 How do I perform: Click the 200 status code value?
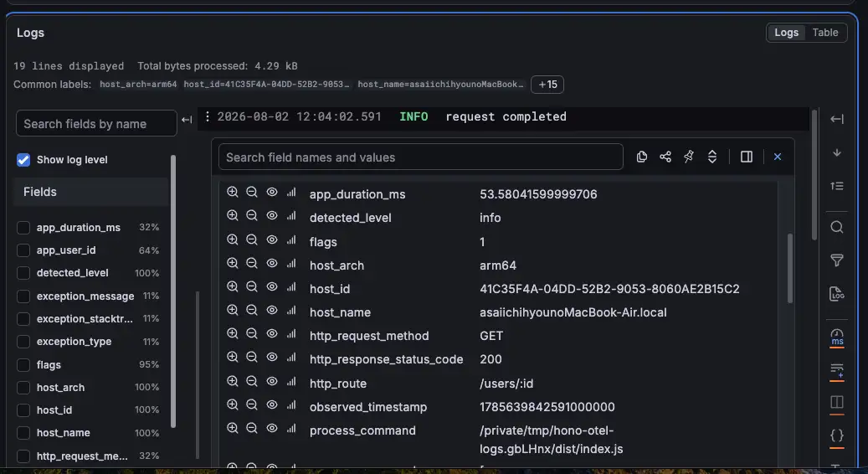click(x=490, y=358)
